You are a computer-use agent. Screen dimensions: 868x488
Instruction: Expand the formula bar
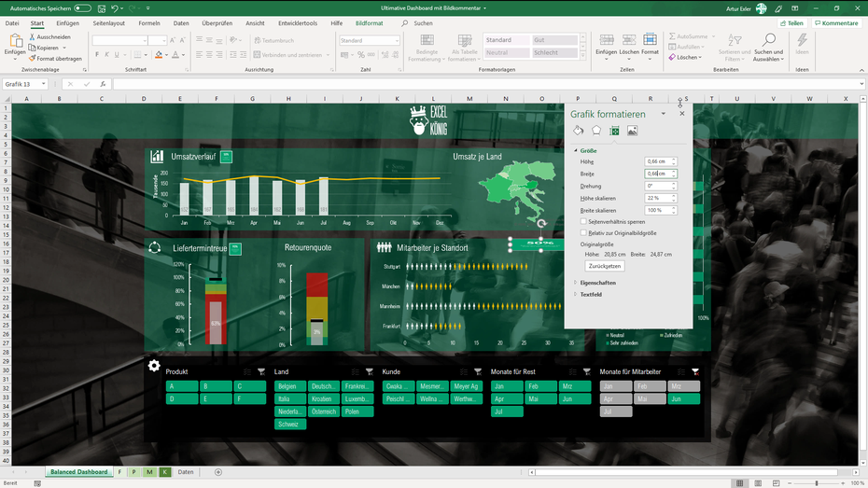[861, 84]
